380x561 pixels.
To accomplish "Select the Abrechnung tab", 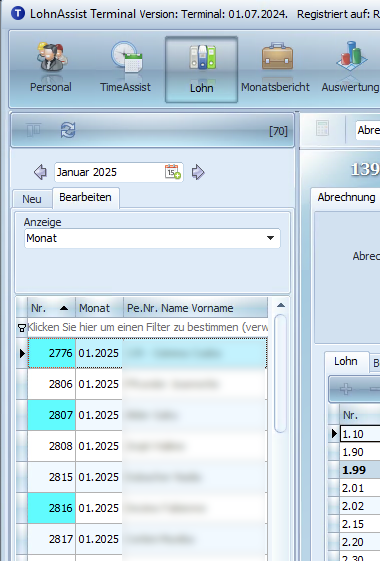I will 346,197.
